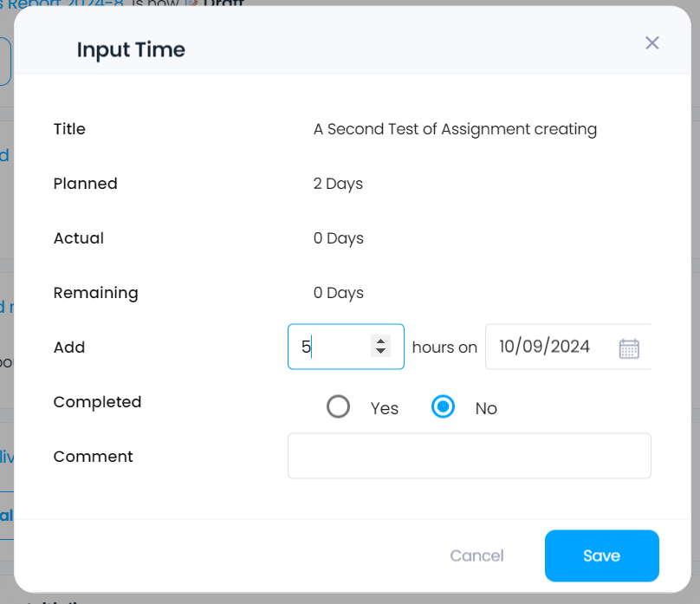700x604 pixels.
Task: Open the calendar date picker icon
Action: pos(629,348)
